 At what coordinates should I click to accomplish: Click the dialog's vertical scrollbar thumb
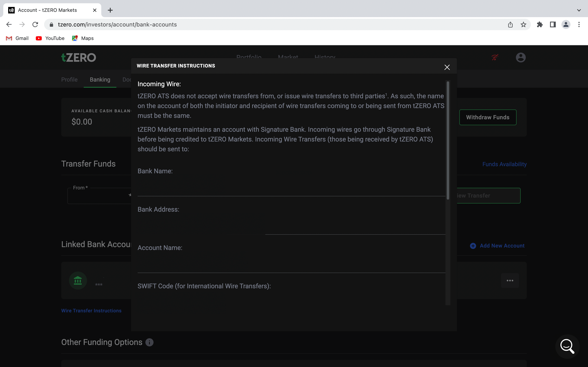pyautogui.click(x=448, y=141)
